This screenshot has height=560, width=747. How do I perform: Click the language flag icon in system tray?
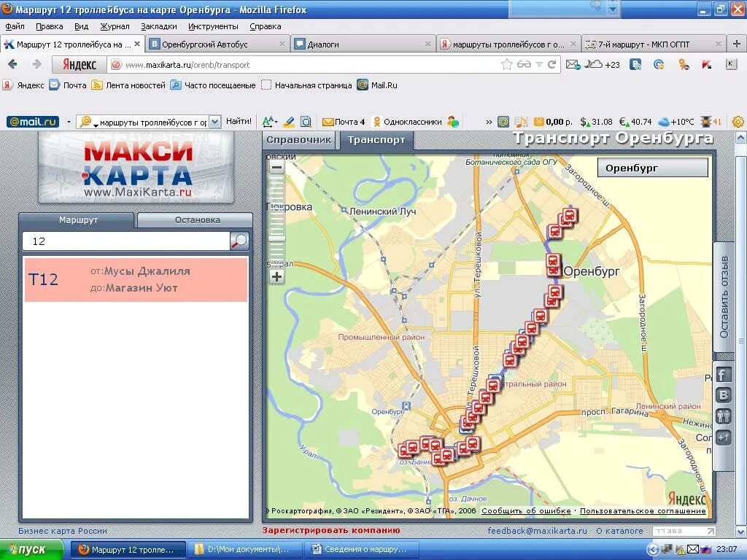click(x=705, y=549)
